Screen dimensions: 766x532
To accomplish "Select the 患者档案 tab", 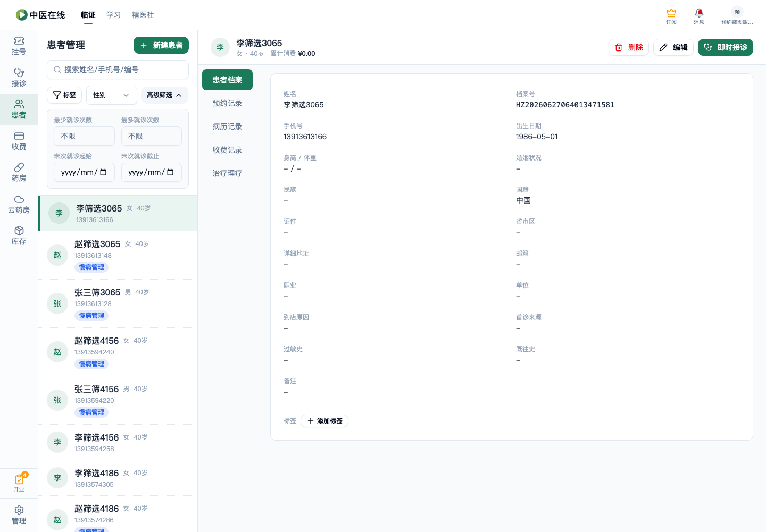I will coord(228,80).
